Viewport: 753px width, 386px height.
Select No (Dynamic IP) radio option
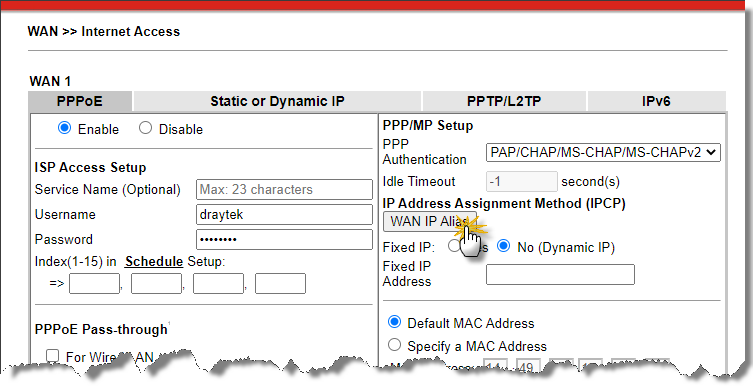tap(503, 246)
